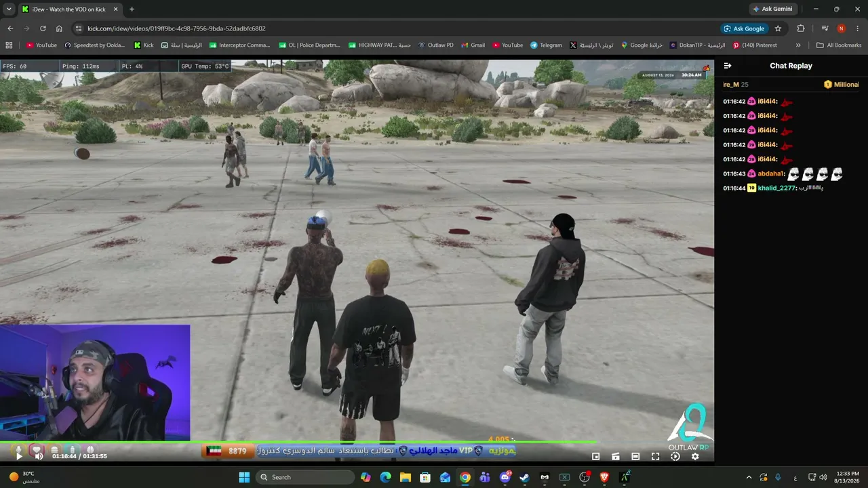Open the volume system tray icon

pyautogui.click(x=823, y=477)
